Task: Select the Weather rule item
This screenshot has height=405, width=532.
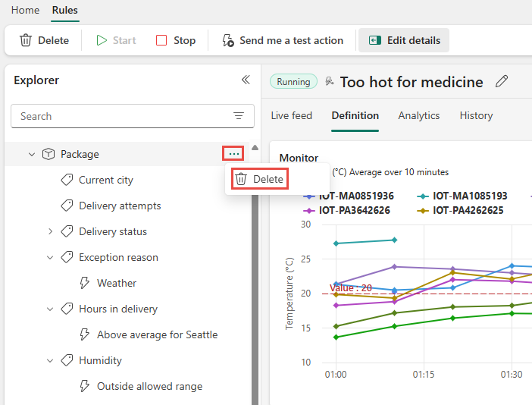Action: click(x=117, y=283)
